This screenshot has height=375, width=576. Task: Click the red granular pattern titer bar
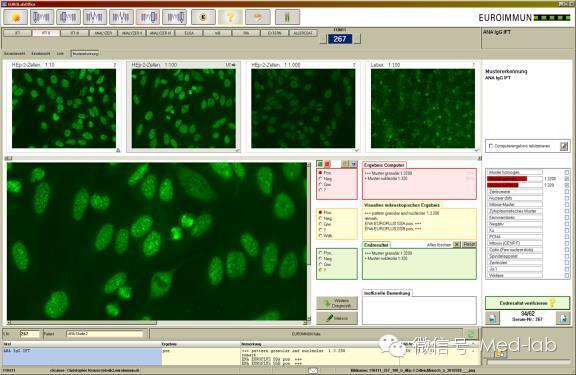click(x=507, y=179)
